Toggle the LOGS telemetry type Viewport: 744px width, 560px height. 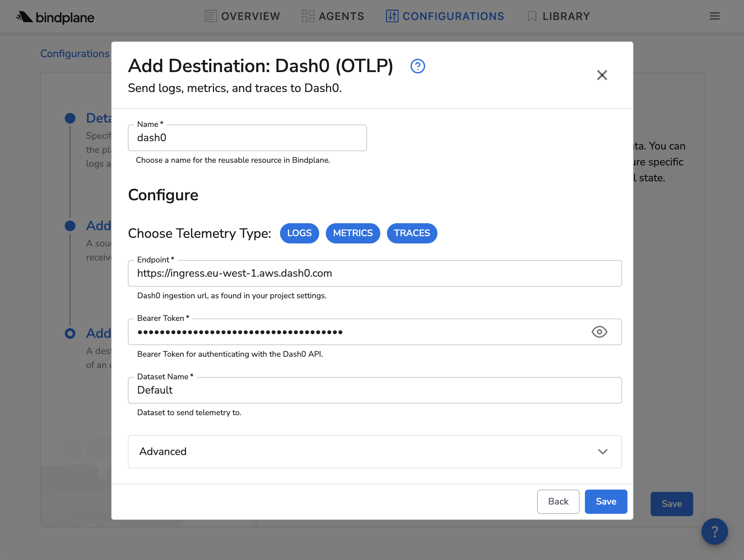[x=299, y=233]
